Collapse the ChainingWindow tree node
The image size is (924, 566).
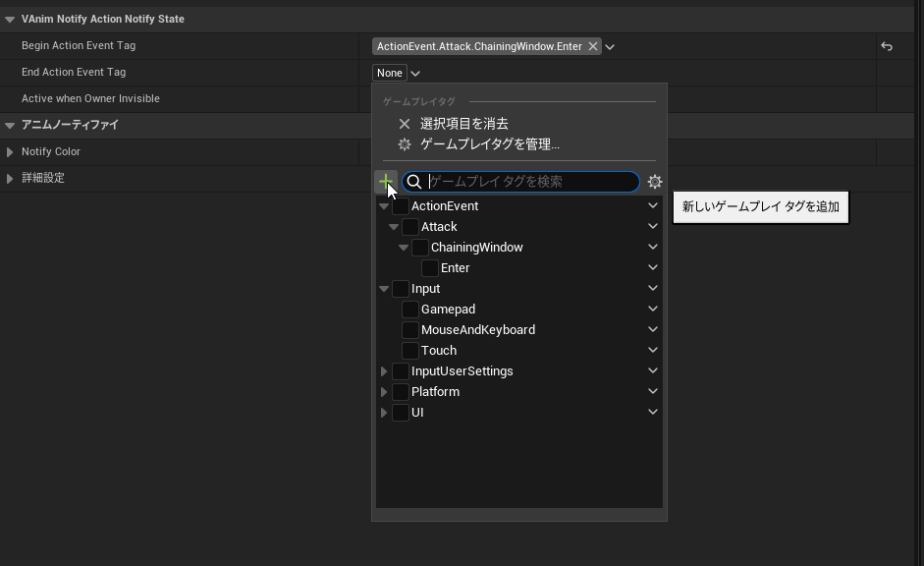pos(404,248)
